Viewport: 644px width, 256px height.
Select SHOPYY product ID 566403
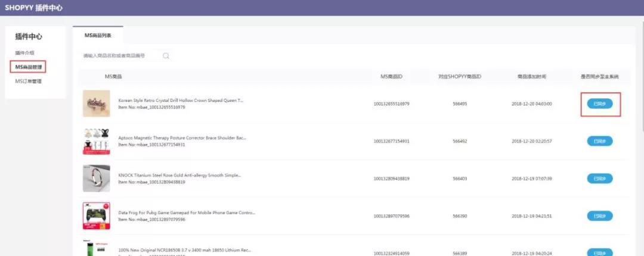click(460, 179)
